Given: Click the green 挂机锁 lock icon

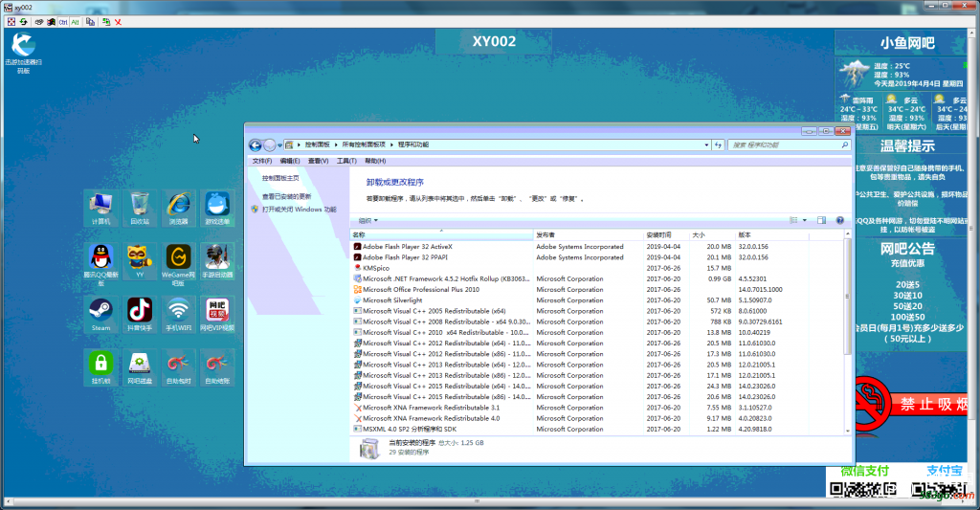Looking at the screenshot, I should (100, 366).
